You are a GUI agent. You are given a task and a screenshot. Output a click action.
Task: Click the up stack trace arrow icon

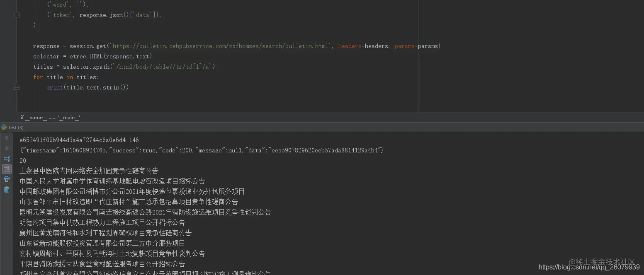tap(7, 138)
